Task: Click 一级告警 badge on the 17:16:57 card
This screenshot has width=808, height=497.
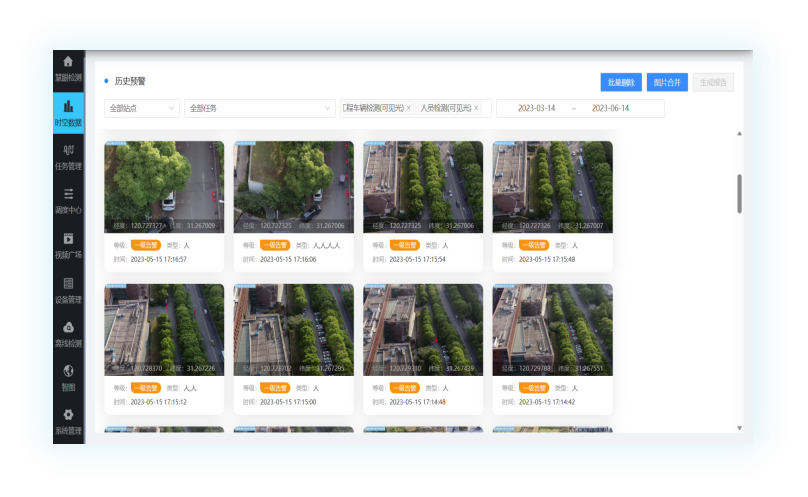Action: (x=146, y=245)
